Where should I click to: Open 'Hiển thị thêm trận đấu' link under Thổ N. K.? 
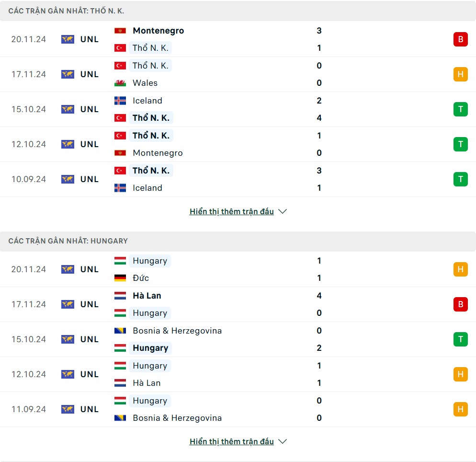[x=232, y=211]
